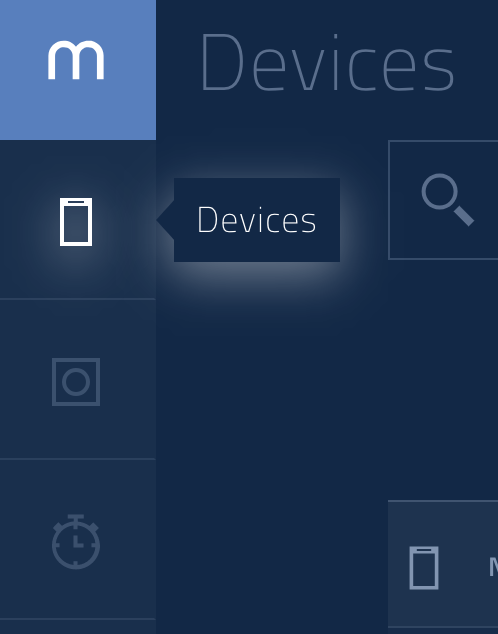Viewport: 498px width, 634px height.
Task: Click the phone icon in device row
Action: tap(424, 568)
